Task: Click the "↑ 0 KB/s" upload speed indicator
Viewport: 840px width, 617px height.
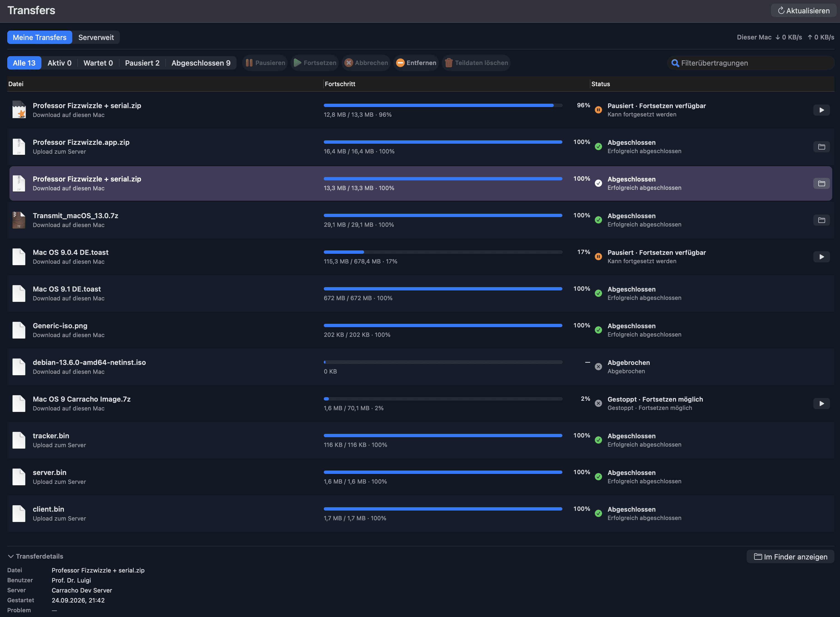Action: 821,37
